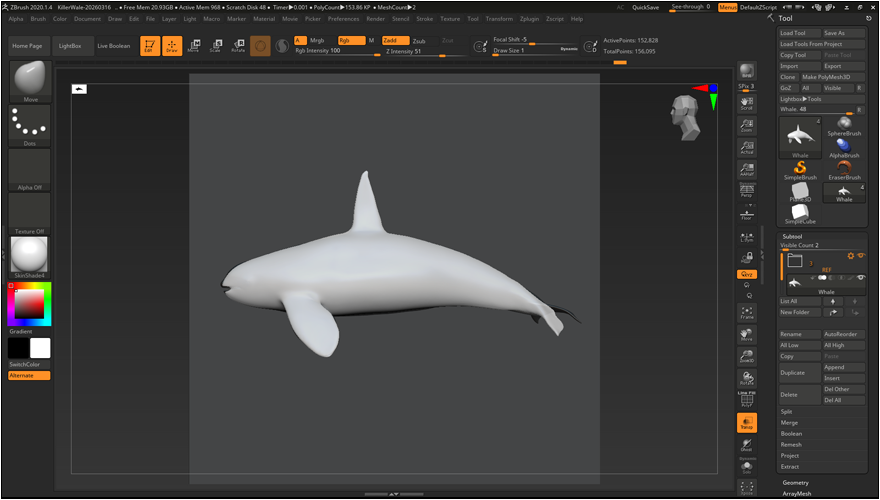Choose the SimpleBrush tool thumbnail

point(799,169)
